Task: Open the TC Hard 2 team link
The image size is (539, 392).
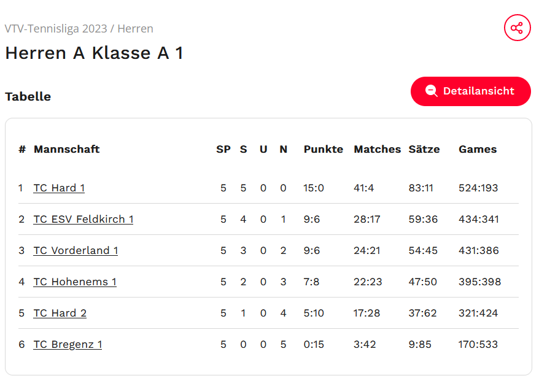Action: pos(60,313)
